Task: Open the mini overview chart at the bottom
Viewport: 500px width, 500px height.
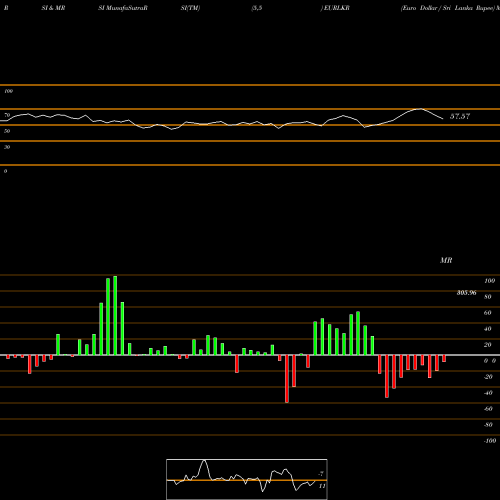Action: (247, 479)
